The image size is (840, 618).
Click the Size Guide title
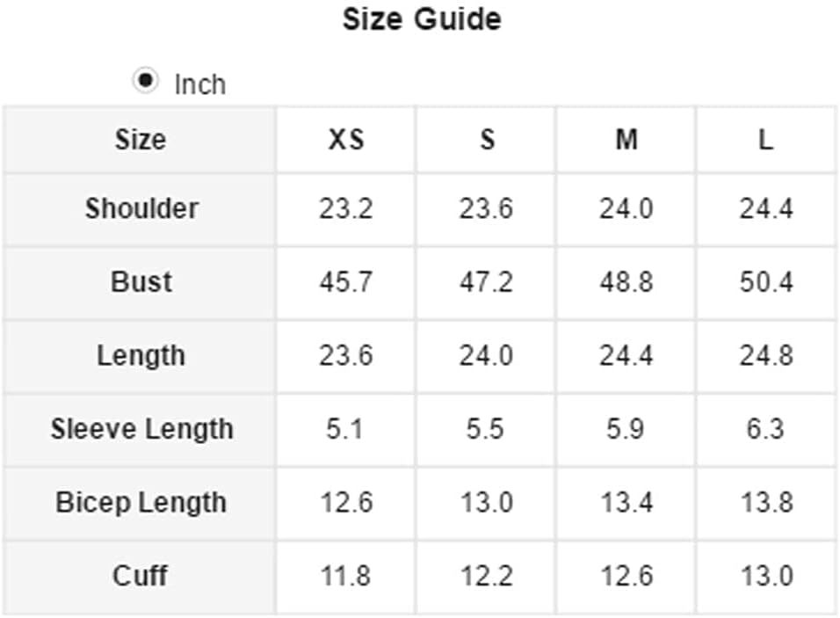coord(422,19)
